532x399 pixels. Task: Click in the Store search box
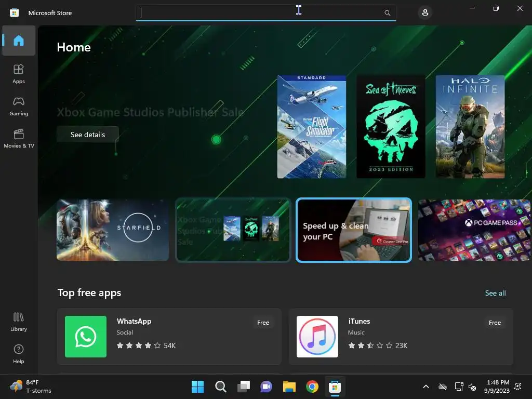265,13
